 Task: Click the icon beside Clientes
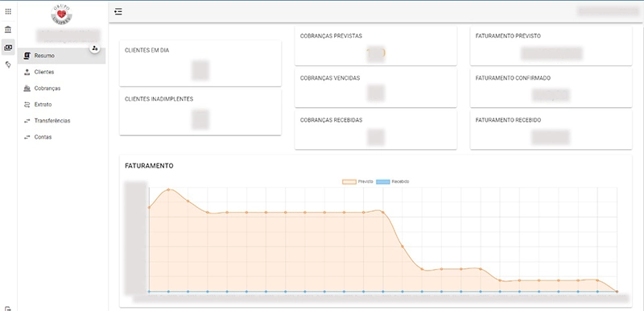click(x=27, y=72)
